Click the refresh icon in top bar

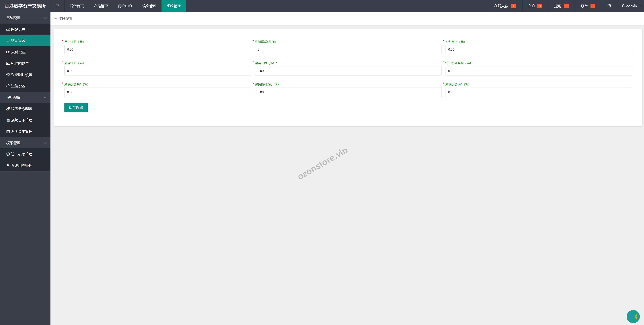[x=609, y=6]
